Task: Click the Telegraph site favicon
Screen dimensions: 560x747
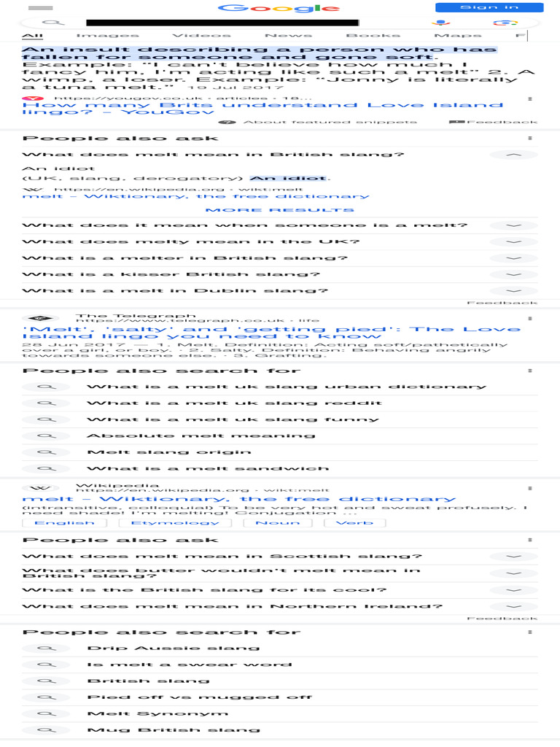Action: (x=41, y=318)
